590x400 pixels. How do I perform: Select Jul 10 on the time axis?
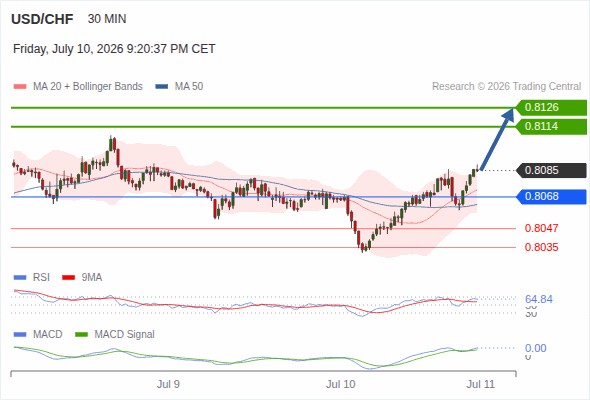341,384
